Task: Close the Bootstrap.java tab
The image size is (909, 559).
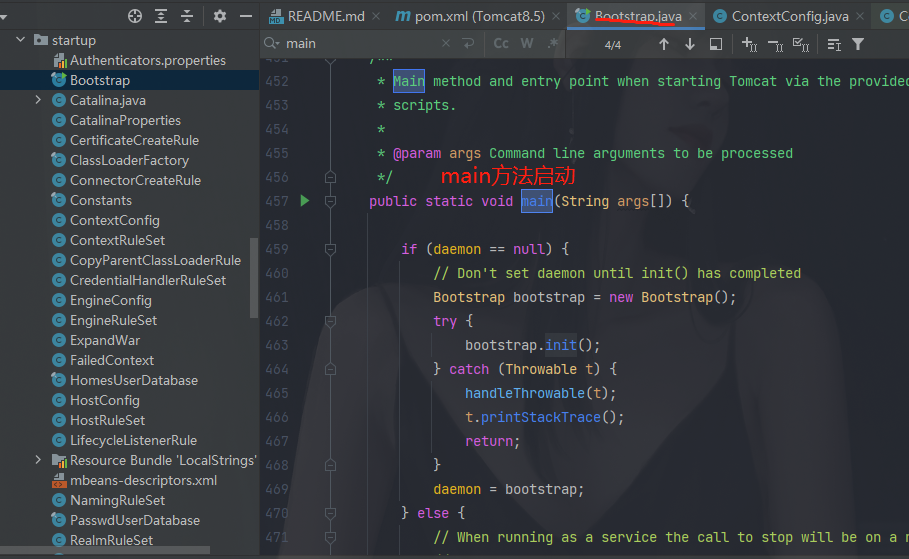Action: 692,16
